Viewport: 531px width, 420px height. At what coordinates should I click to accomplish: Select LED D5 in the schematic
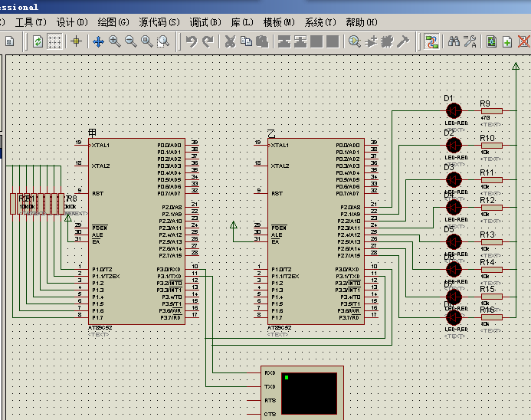[454, 242]
